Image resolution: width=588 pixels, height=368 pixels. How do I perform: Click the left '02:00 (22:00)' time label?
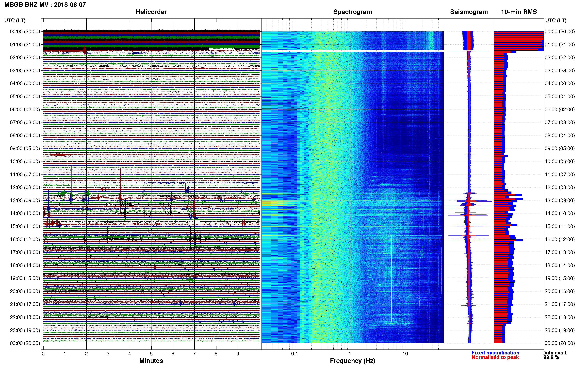tap(25, 57)
